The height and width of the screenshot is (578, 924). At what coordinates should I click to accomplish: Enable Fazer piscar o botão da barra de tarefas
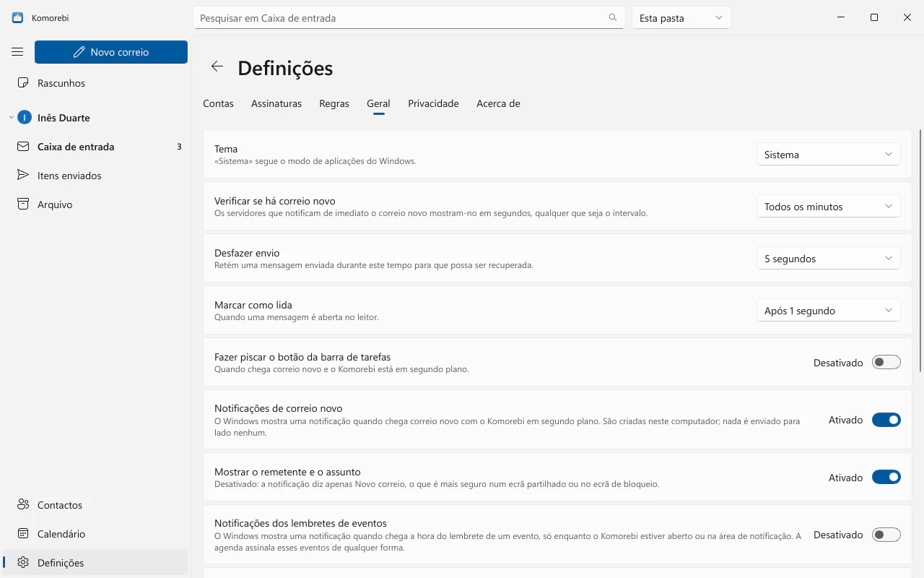(x=886, y=363)
